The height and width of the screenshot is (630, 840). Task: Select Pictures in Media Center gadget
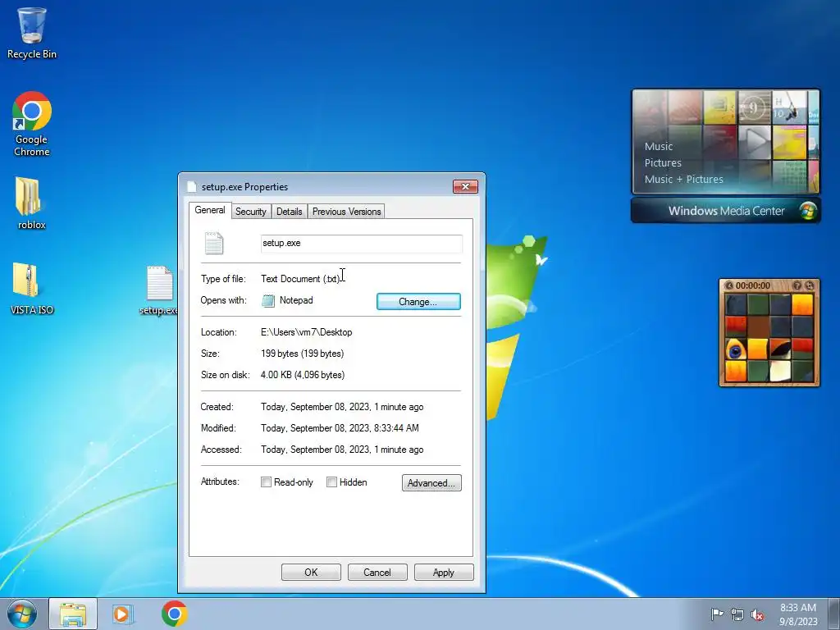(x=663, y=163)
